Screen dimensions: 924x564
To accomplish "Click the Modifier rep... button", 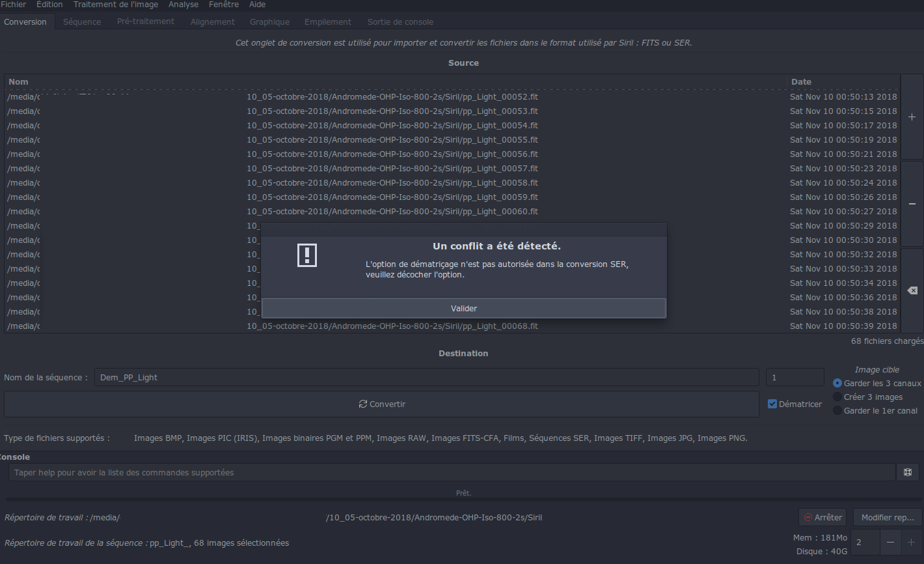I will [x=887, y=517].
